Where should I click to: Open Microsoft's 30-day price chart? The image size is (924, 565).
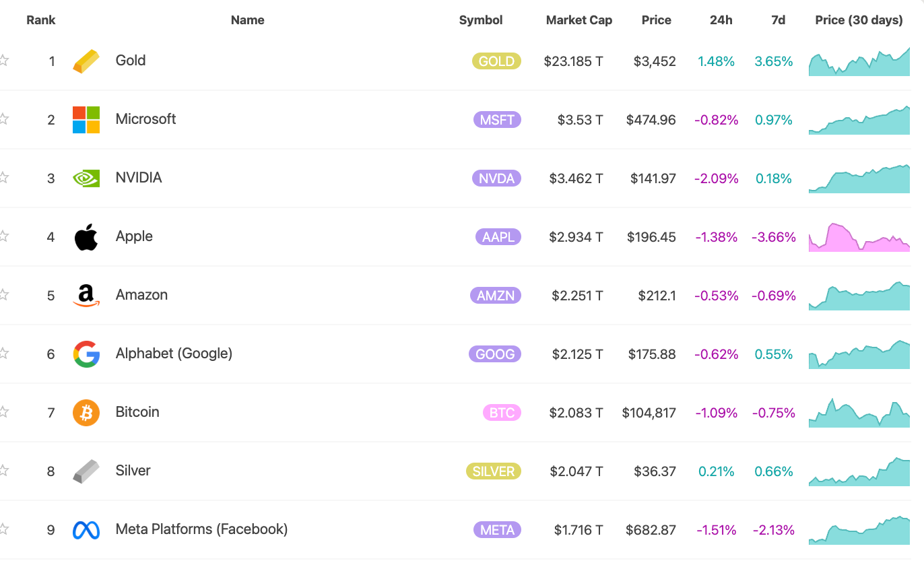pyautogui.click(x=859, y=120)
